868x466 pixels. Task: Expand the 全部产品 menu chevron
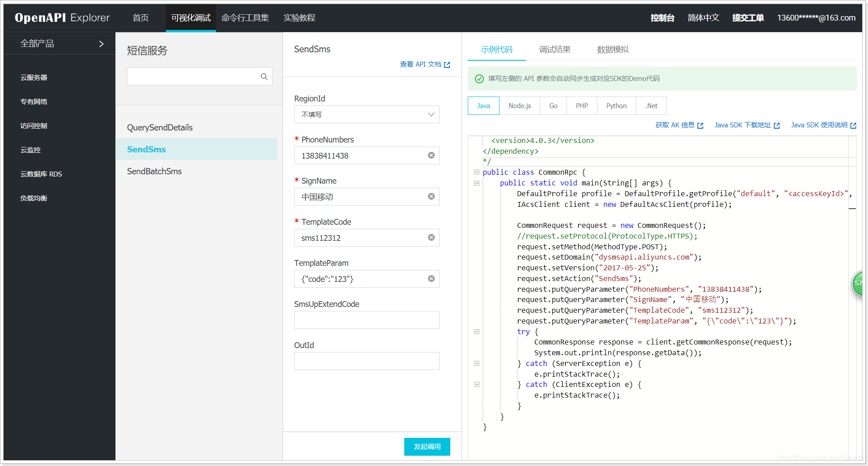101,44
